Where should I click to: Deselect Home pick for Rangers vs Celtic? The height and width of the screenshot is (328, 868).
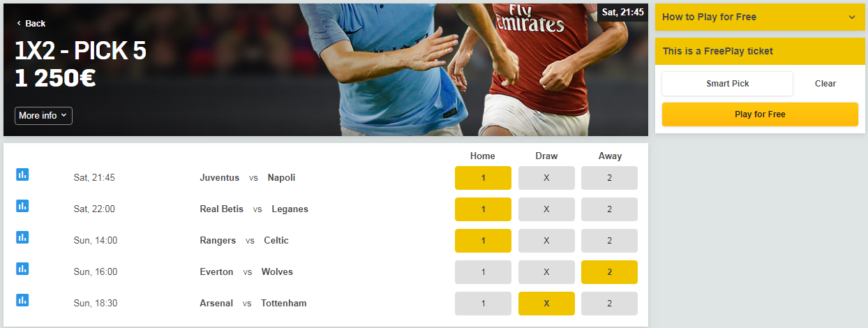[x=483, y=241]
